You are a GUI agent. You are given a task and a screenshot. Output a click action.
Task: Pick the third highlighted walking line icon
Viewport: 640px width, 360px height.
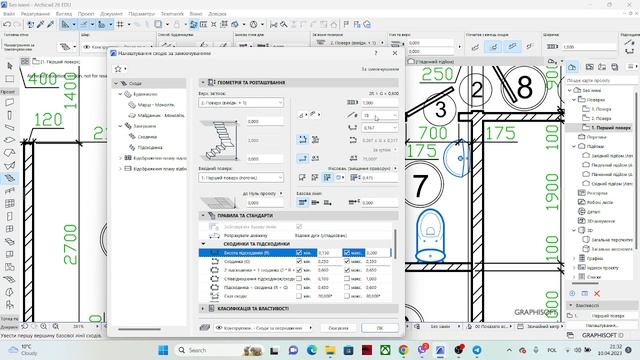pos(327,178)
